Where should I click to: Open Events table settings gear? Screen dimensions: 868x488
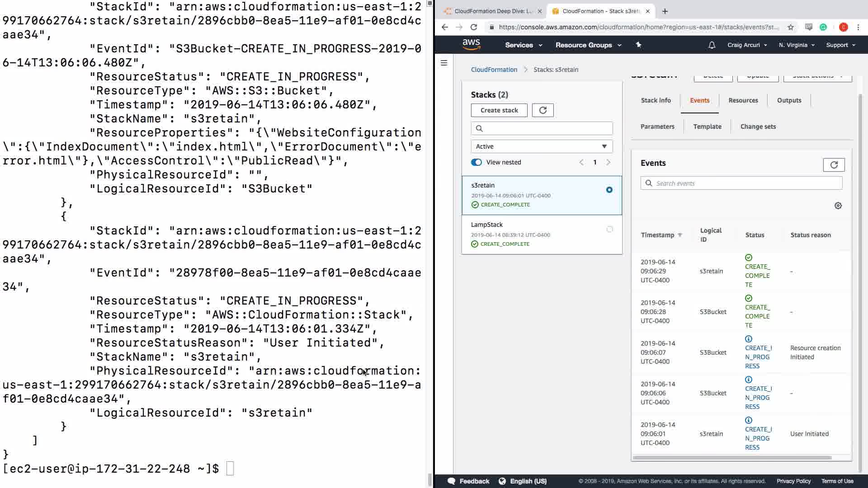(838, 206)
